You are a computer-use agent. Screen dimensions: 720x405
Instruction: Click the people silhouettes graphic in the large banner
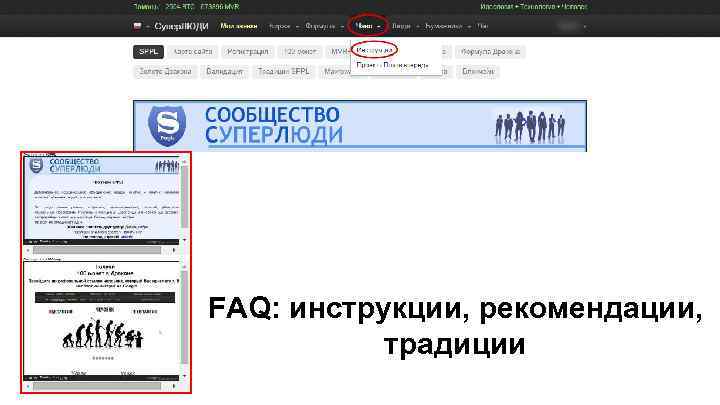tap(529, 126)
